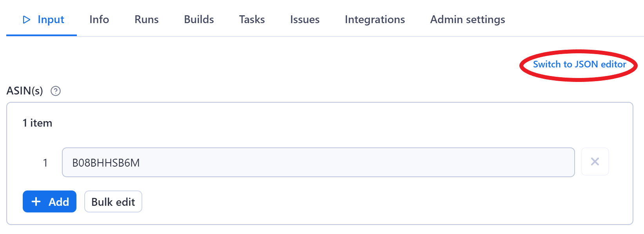Image resolution: width=644 pixels, height=234 pixels.
Task: Click the "1 item" count text
Action: 37,123
